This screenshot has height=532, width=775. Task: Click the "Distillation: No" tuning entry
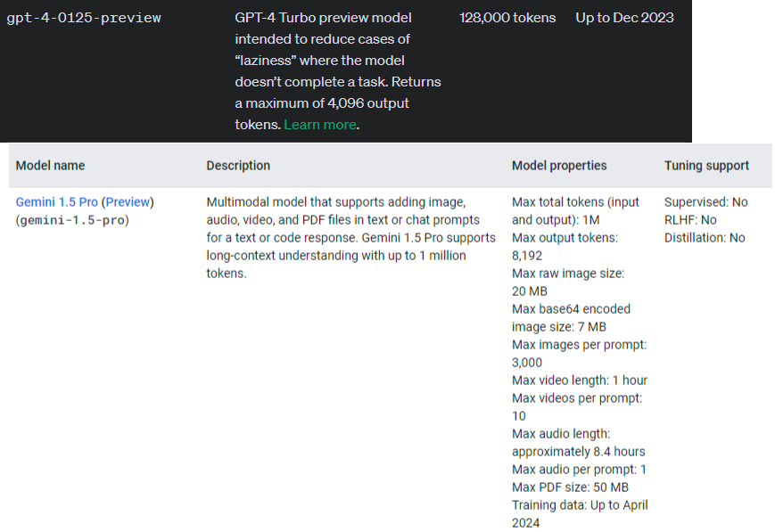pos(705,238)
